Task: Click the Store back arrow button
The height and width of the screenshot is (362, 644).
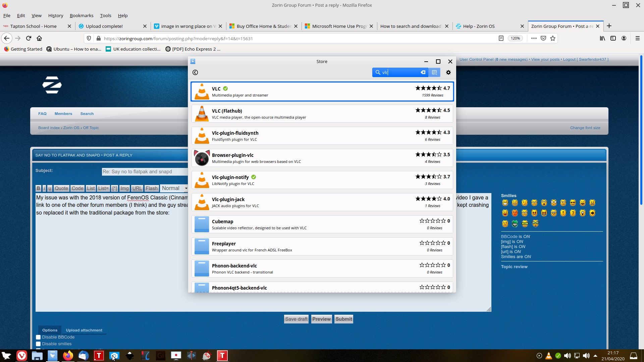Action: (195, 72)
